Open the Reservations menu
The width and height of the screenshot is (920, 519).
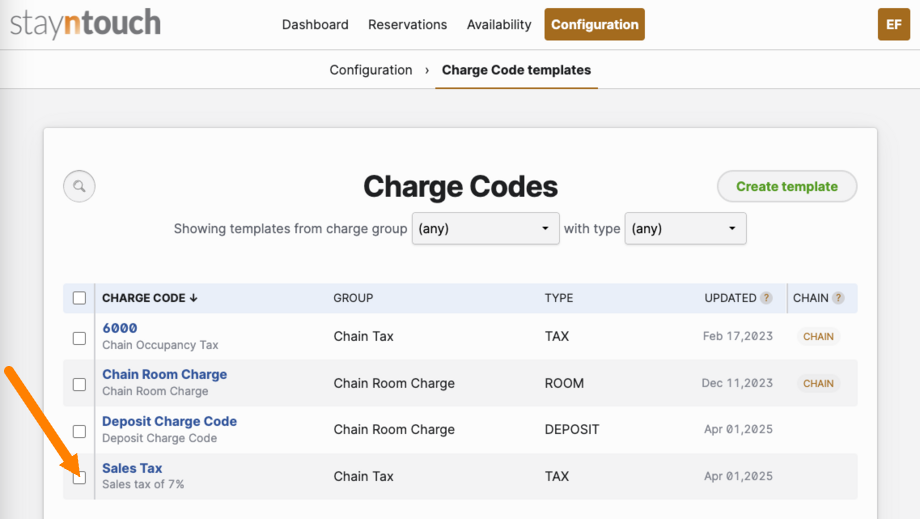(407, 25)
